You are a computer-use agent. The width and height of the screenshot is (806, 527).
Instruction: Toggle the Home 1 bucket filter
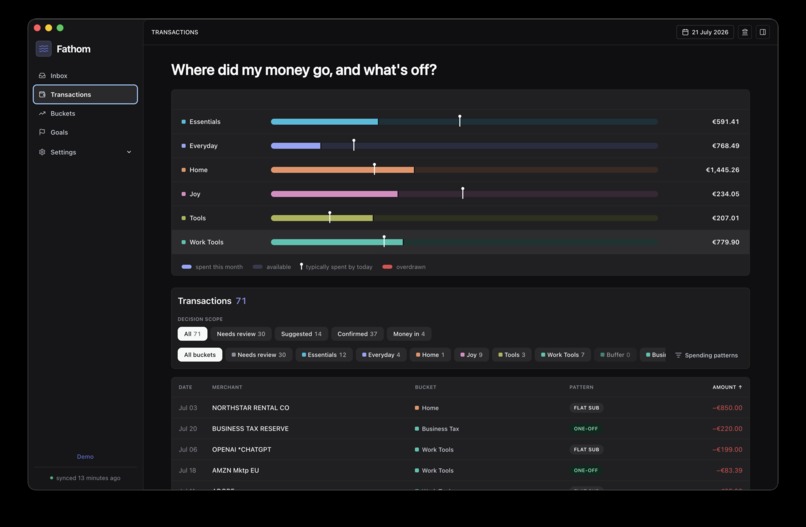pos(430,355)
